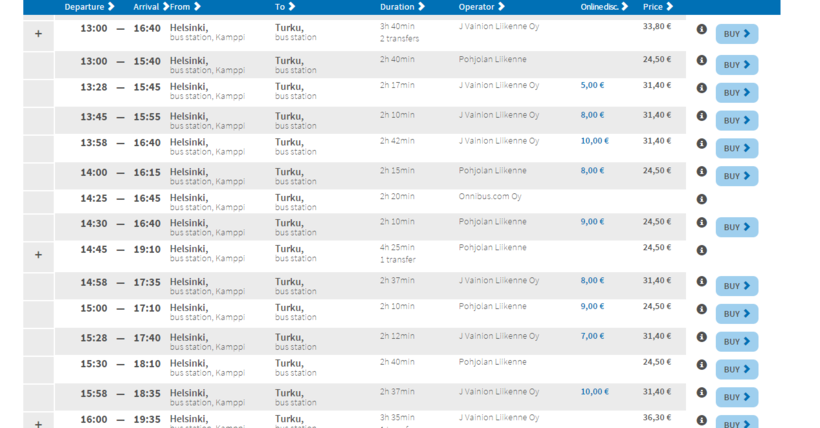Expand the 14:45 trip with 1 transfer
The width and height of the screenshot is (820, 428).
coord(38,255)
